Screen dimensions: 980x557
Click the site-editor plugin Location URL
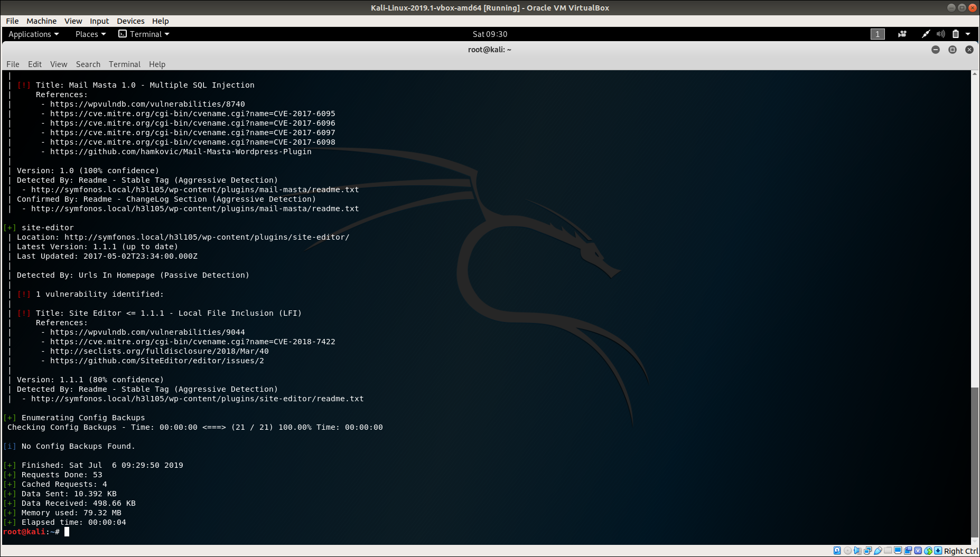pos(207,237)
